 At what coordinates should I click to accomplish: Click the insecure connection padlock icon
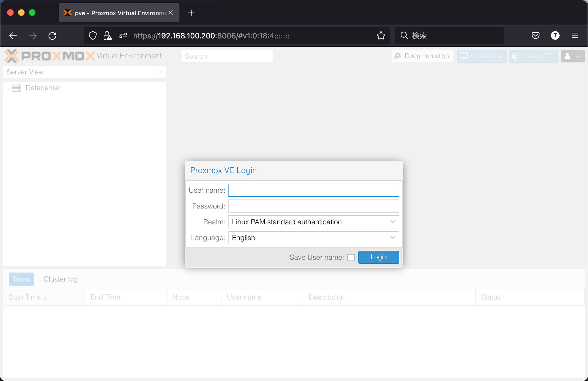107,36
